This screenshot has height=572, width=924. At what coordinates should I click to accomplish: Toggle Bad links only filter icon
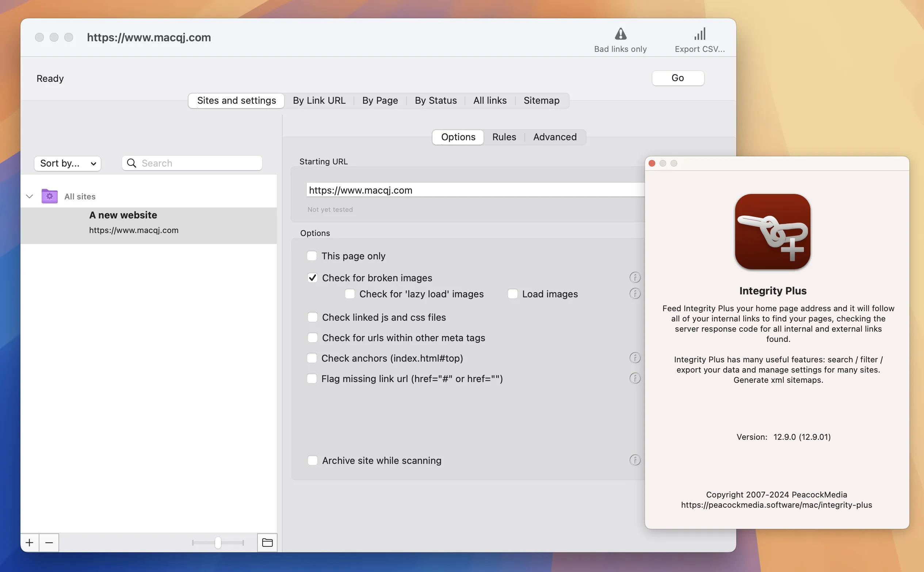620,34
